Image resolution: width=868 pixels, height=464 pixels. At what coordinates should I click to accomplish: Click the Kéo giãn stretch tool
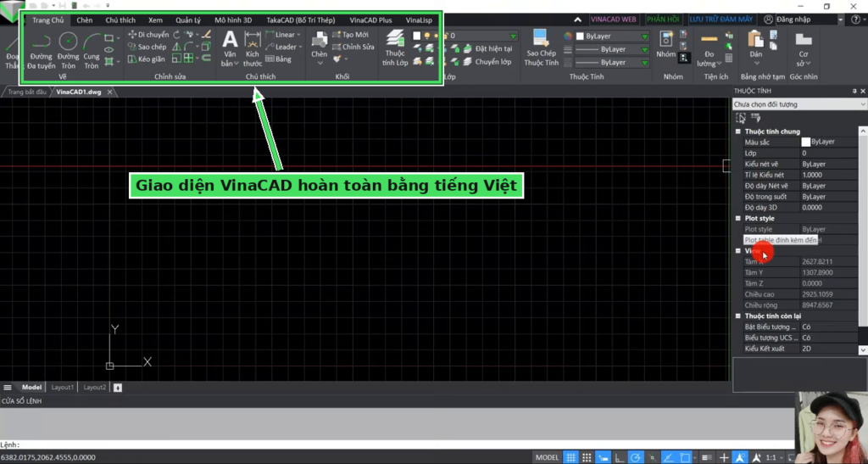tap(147, 59)
